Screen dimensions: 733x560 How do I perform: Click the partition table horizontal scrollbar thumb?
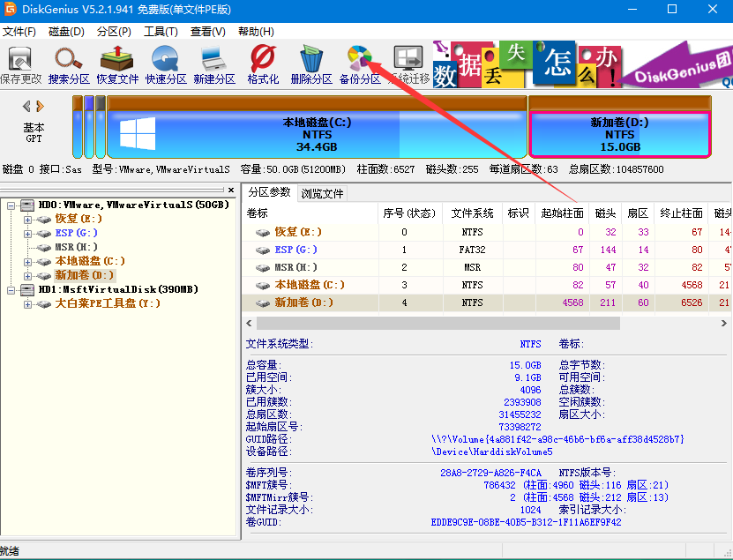point(438,323)
